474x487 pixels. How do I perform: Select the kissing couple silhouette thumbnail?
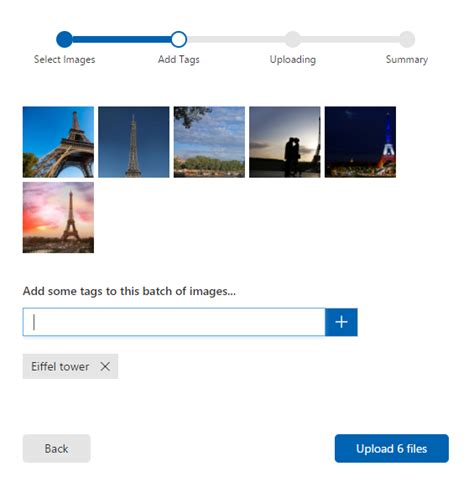coord(285,142)
